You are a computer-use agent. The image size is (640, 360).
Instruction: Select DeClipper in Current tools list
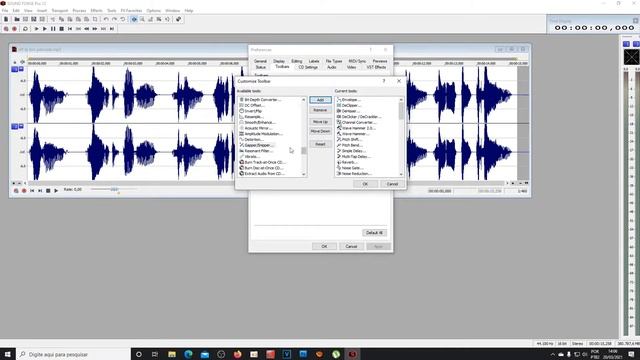coord(349,105)
